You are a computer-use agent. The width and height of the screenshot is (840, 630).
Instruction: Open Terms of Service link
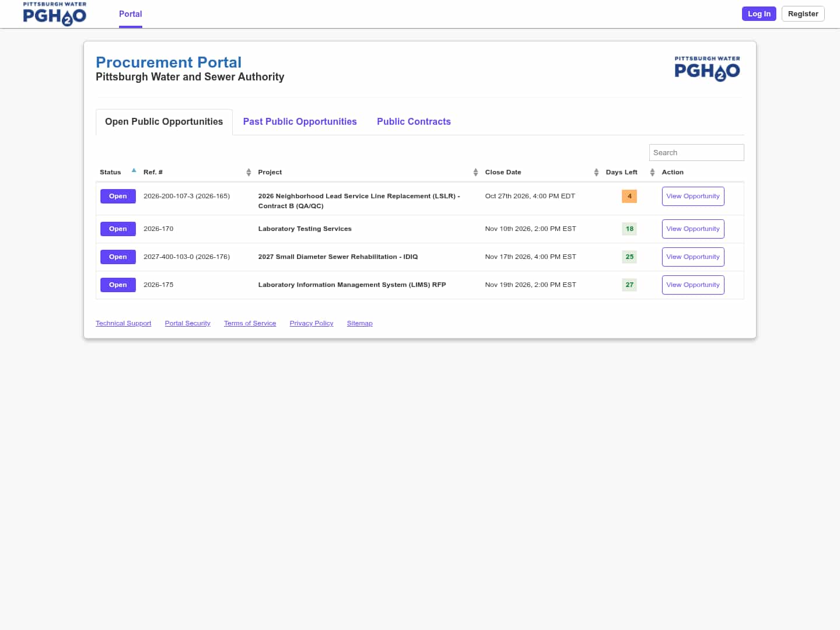coord(250,323)
